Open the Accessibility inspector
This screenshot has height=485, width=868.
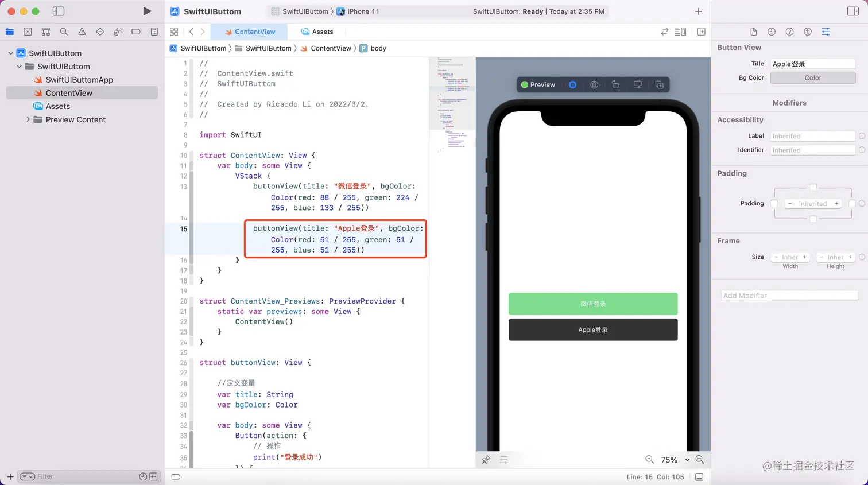(808, 32)
